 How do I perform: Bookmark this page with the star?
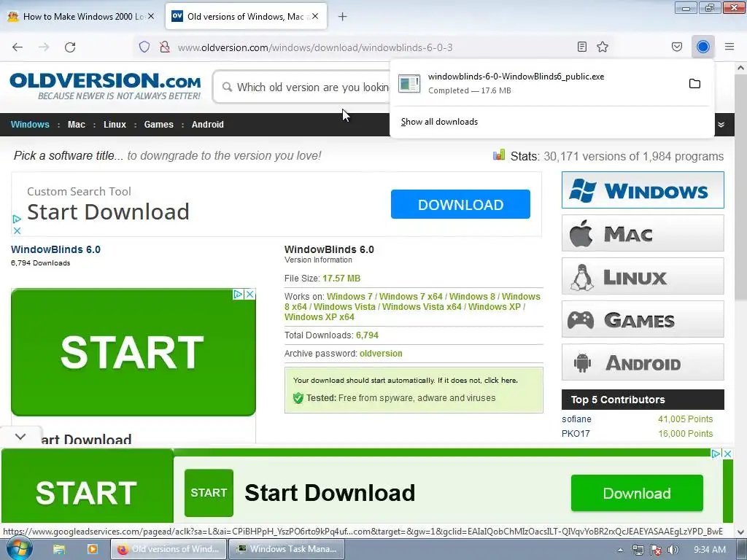tap(603, 47)
